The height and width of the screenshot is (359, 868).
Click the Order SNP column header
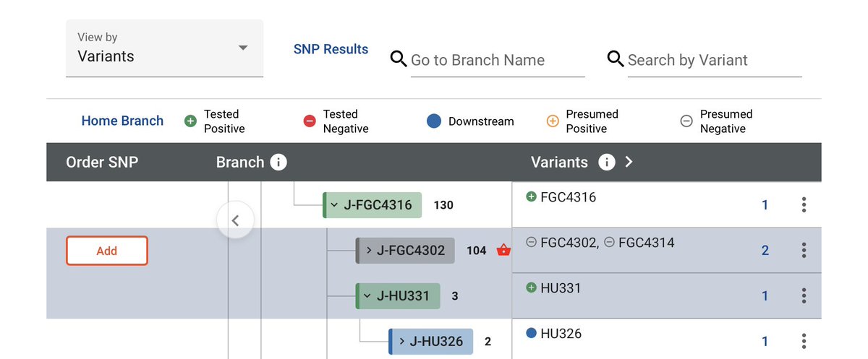pyautogui.click(x=102, y=162)
